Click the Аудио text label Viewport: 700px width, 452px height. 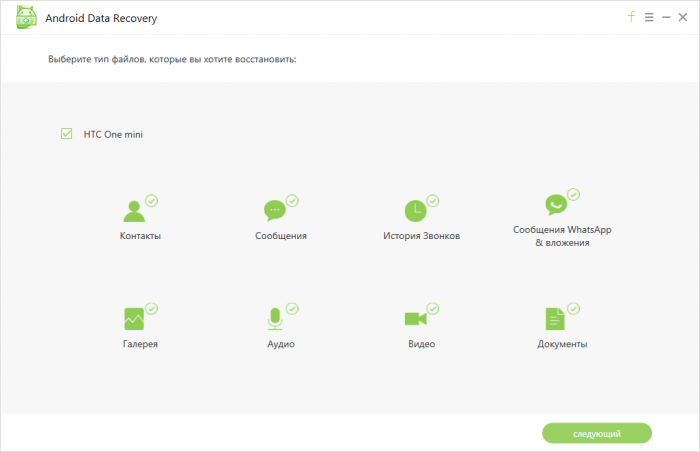tap(281, 344)
